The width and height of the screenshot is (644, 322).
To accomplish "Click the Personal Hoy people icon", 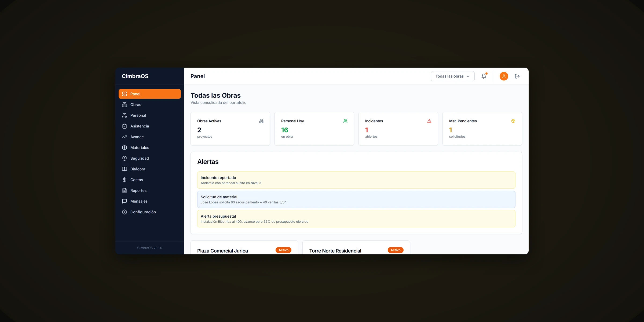I will [345, 121].
